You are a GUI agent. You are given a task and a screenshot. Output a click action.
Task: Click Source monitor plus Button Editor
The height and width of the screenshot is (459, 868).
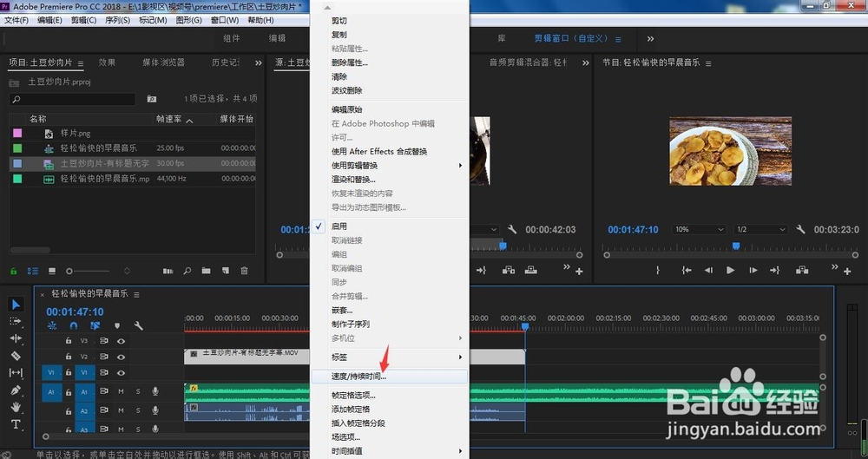point(579,272)
